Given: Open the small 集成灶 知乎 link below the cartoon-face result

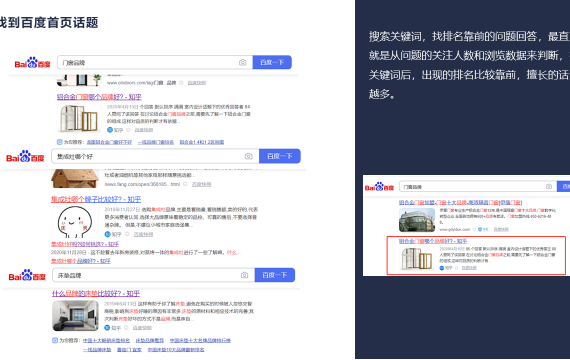Looking at the screenshot, I should coord(85,244).
